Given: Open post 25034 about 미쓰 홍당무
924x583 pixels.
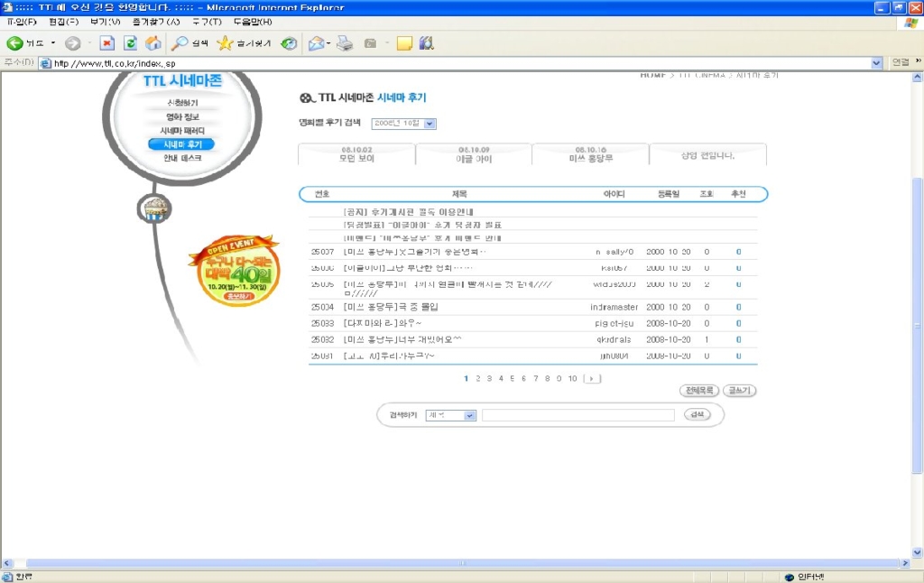Looking at the screenshot, I should click(x=392, y=307).
